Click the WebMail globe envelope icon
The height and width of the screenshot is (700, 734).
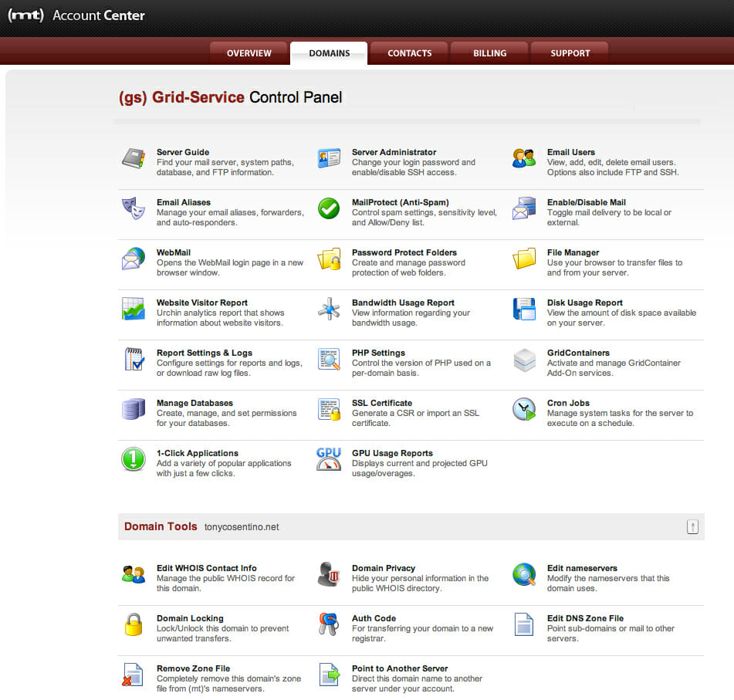(134, 259)
